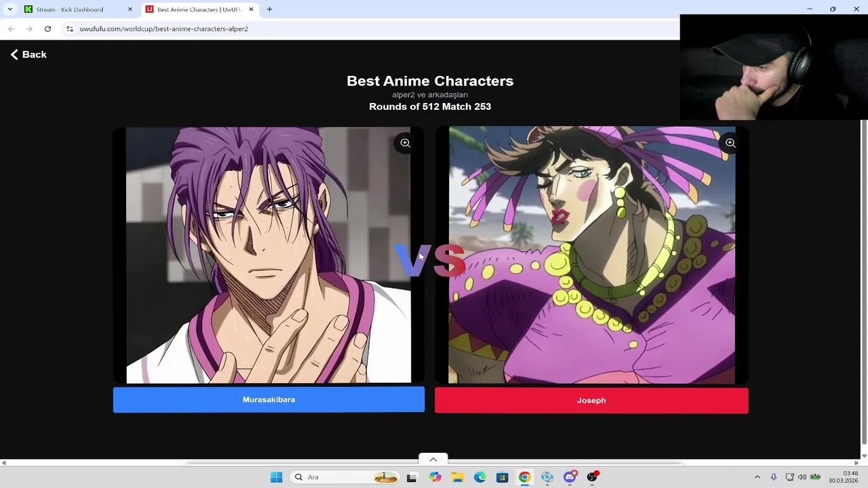Viewport: 868px width, 488px height.
Task: Open a new browser tab
Action: (x=269, y=9)
